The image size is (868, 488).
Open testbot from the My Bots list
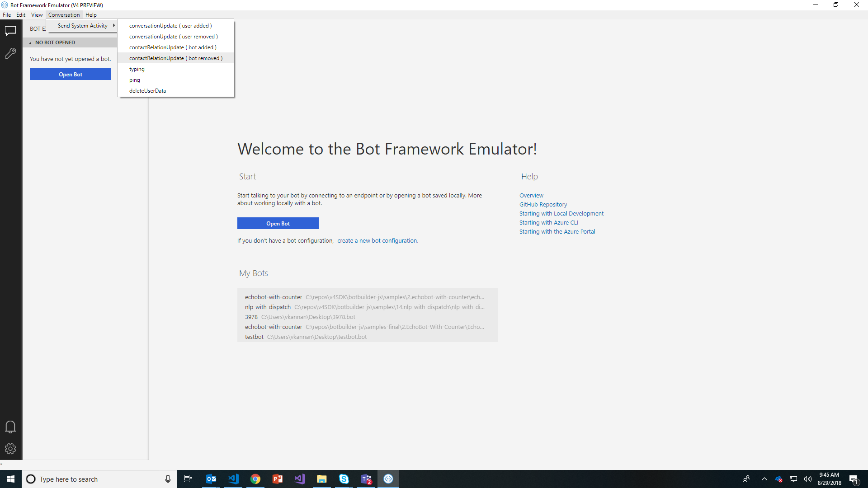coord(255,337)
